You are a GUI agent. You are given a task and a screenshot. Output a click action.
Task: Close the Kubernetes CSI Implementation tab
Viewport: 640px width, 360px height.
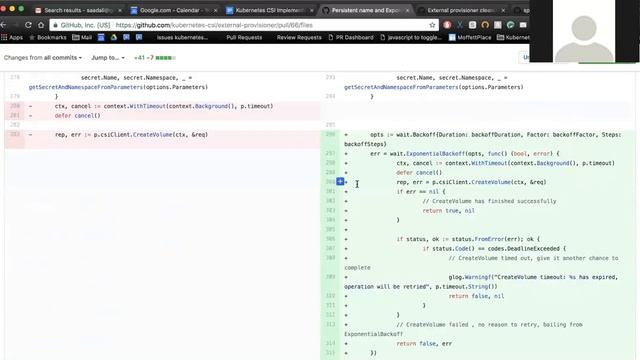[312, 10]
